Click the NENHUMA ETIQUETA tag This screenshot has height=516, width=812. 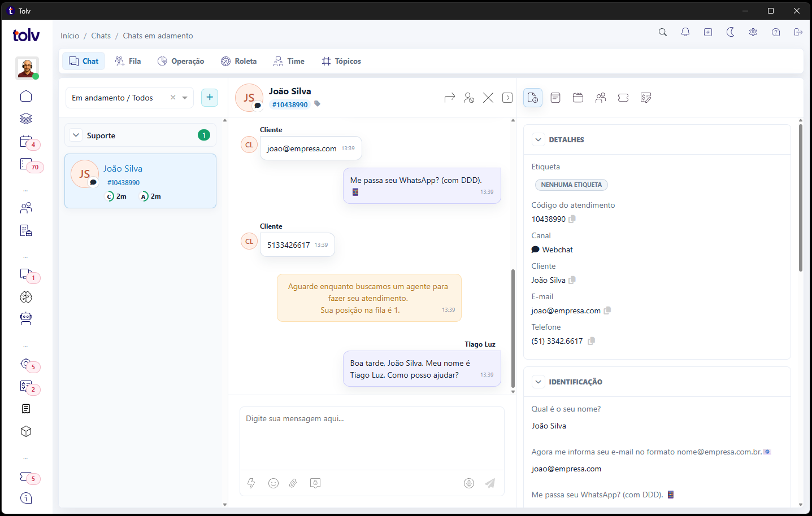tap(571, 185)
